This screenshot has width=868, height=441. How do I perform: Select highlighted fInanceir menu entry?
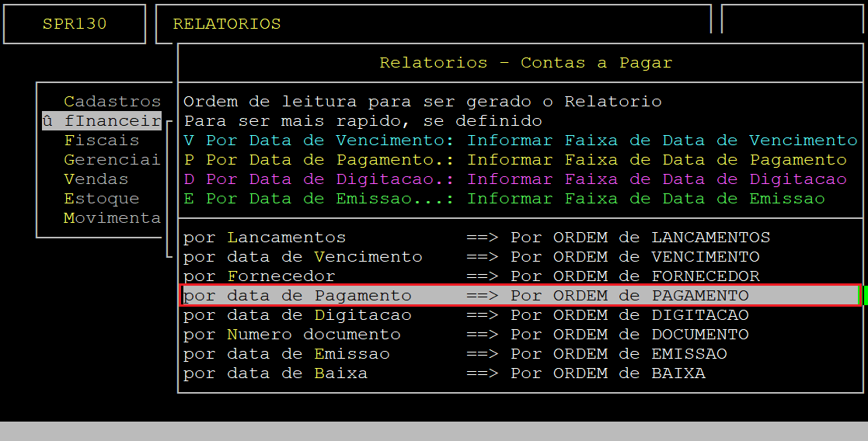tap(103, 121)
